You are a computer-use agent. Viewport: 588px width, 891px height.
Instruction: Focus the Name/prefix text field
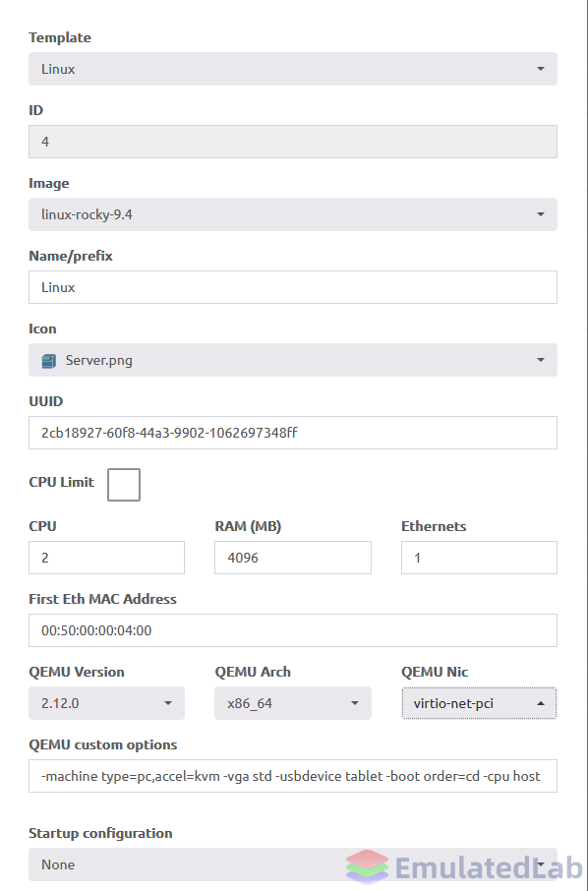tap(293, 287)
